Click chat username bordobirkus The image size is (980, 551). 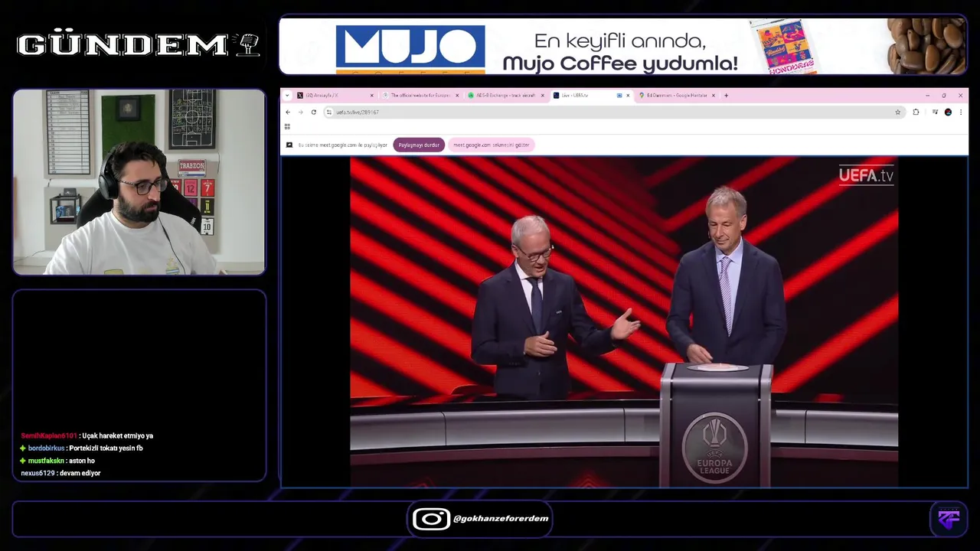pos(46,448)
